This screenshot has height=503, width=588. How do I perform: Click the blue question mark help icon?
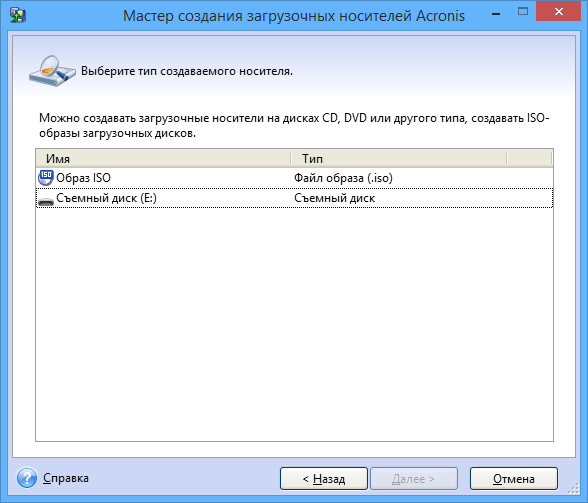pyautogui.click(x=27, y=477)
